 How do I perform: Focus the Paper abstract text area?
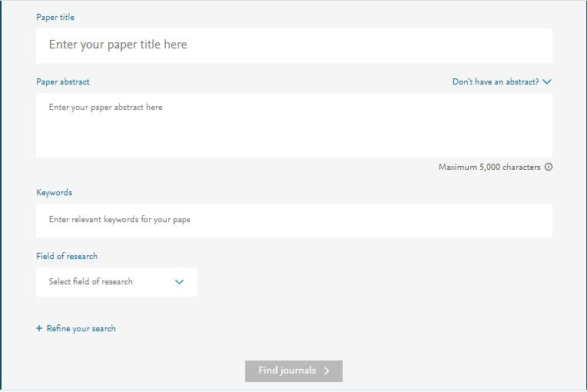[x=293, y=125]
